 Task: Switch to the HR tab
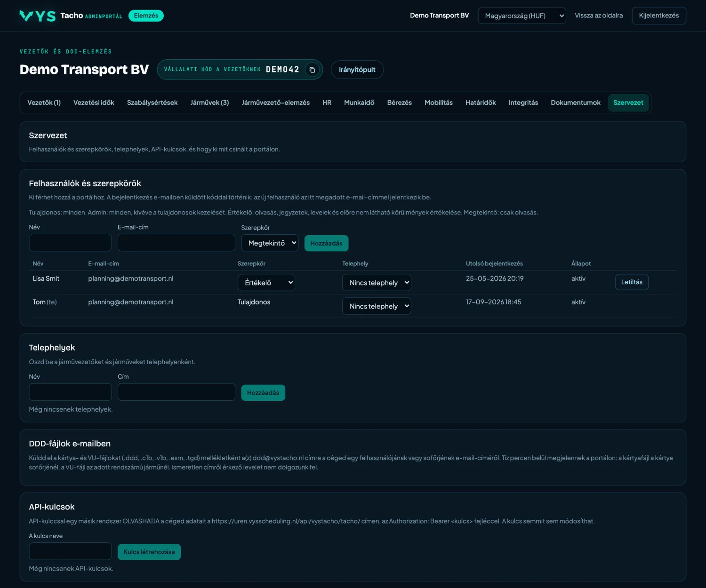[x=327, y=103]
